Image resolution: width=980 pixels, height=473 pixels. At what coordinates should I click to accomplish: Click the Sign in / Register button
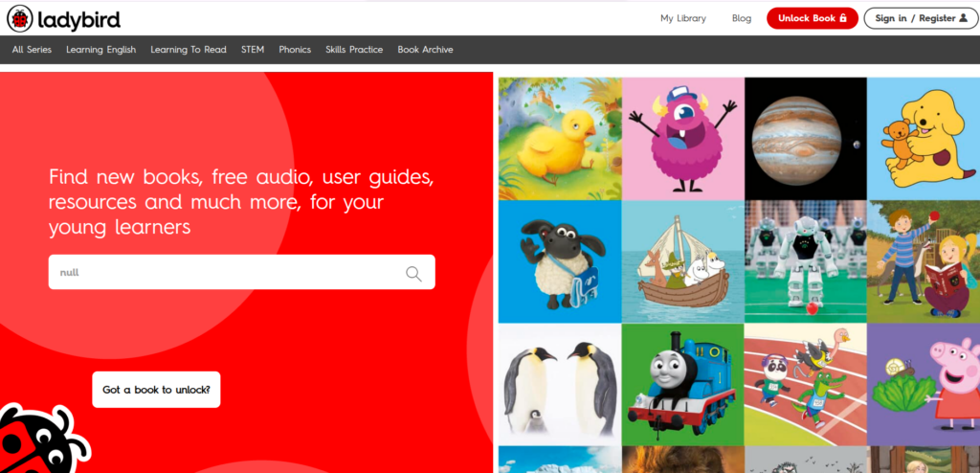922,18
